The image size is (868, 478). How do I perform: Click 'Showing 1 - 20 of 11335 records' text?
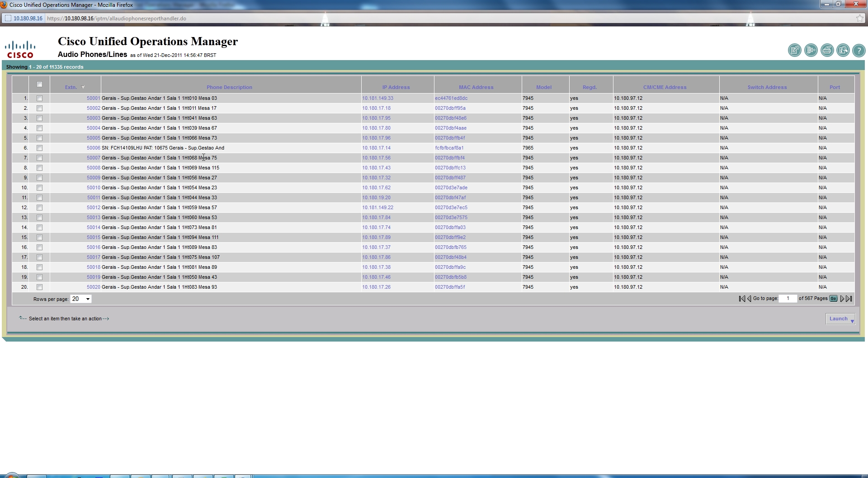point(45,67)
